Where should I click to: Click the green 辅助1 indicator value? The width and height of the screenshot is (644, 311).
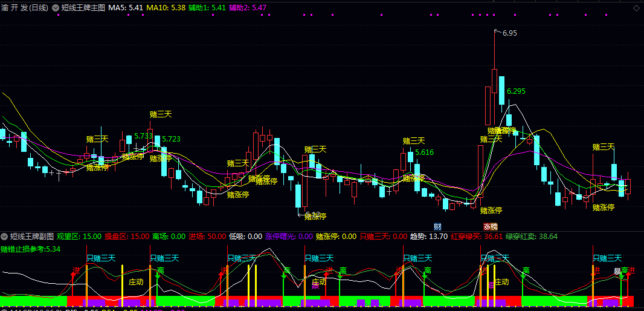click(x=207, y=8)
